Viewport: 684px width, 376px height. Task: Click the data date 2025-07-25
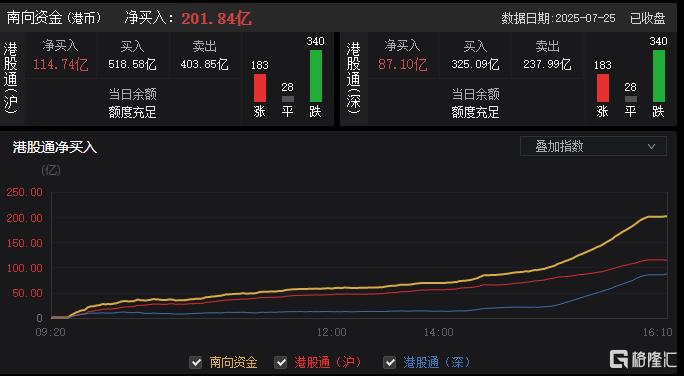point(585,18)
